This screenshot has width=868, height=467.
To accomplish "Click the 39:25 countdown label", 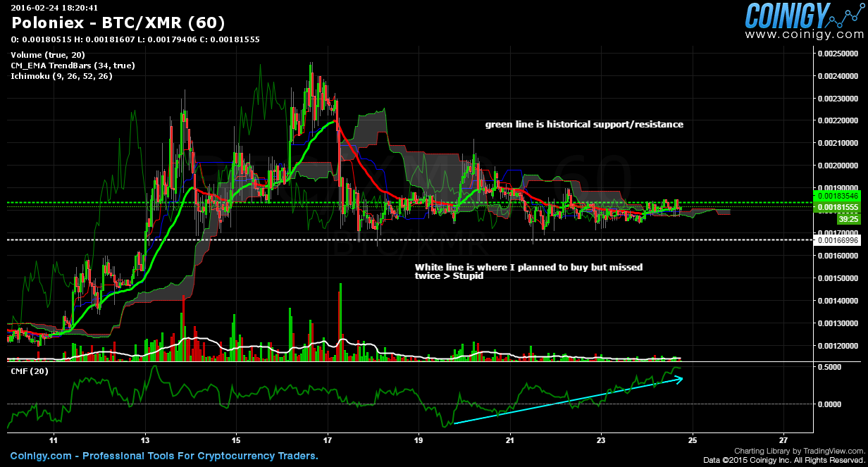I will click(848, 220).
